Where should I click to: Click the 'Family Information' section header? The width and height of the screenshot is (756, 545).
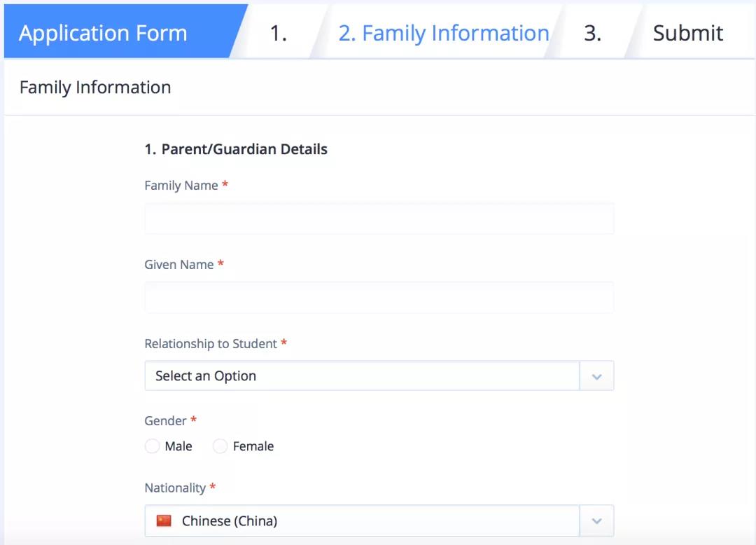pos(95,88)
